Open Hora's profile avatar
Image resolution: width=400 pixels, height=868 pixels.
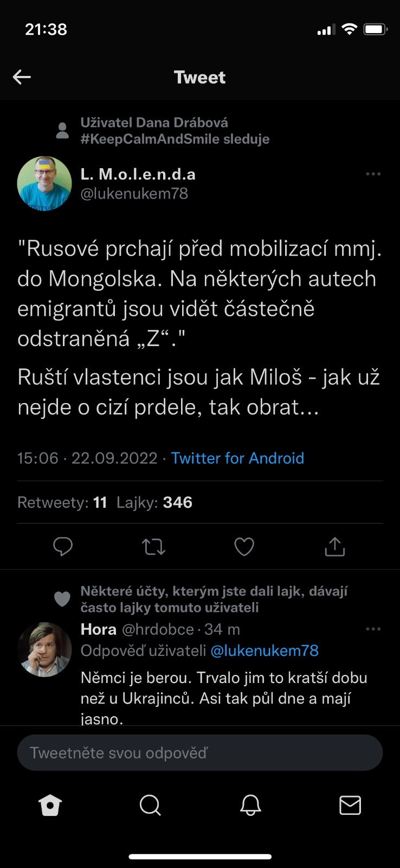(44, 649)
